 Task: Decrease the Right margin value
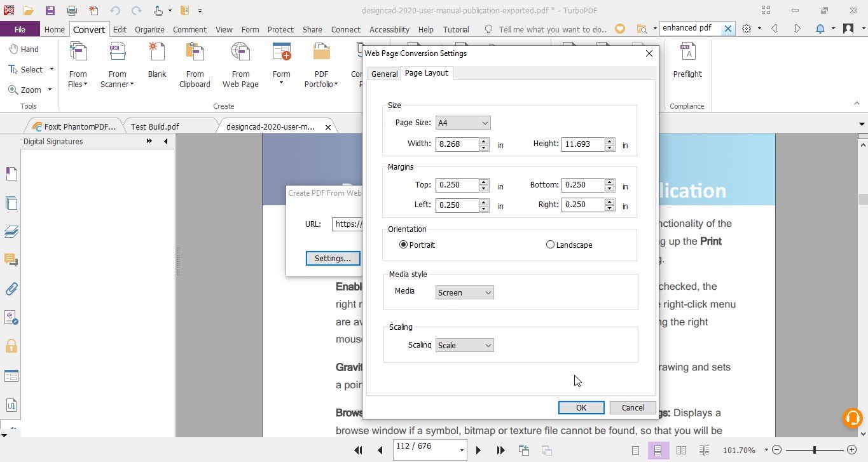[x=610, y=208]
